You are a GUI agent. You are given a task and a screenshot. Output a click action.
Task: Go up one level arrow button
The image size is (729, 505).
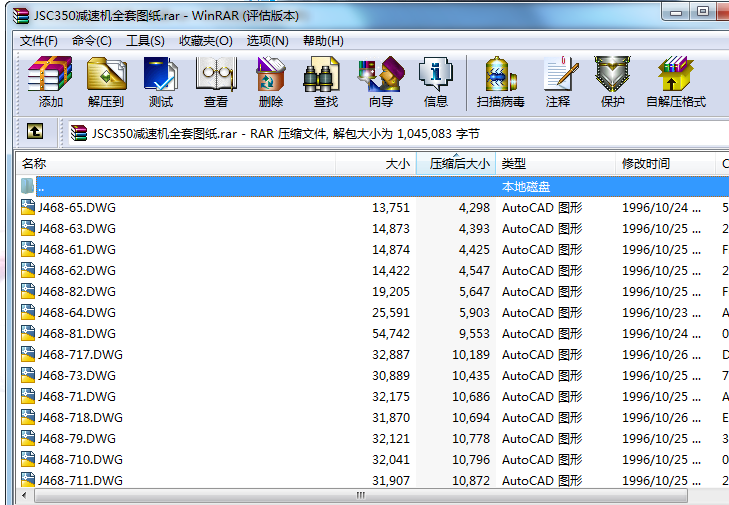35,131
